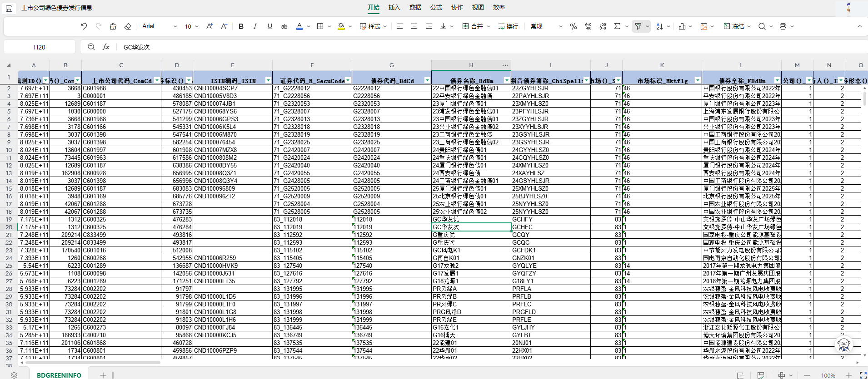Undo the last edit
This screenshot has height=379, width=868.
(84, 26)
